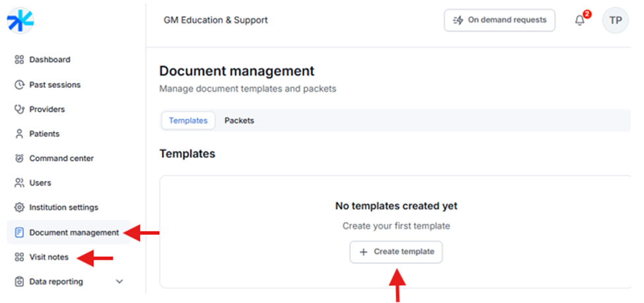Click the Command center icon
Image resolution: width=644 pixels, height=303 pixels.
click(19, 158)
